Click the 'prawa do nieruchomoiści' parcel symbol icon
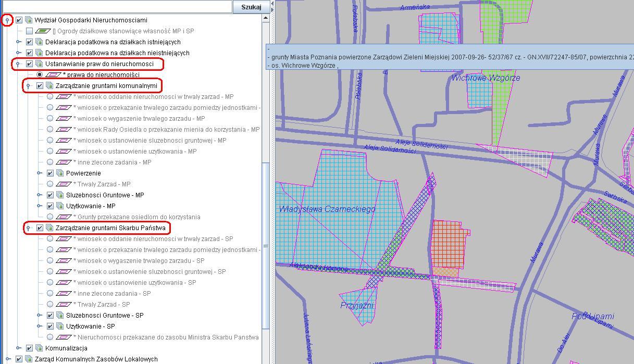Image resolution: width=634 pixels, height=364 pixels. [x=53, y=75]
